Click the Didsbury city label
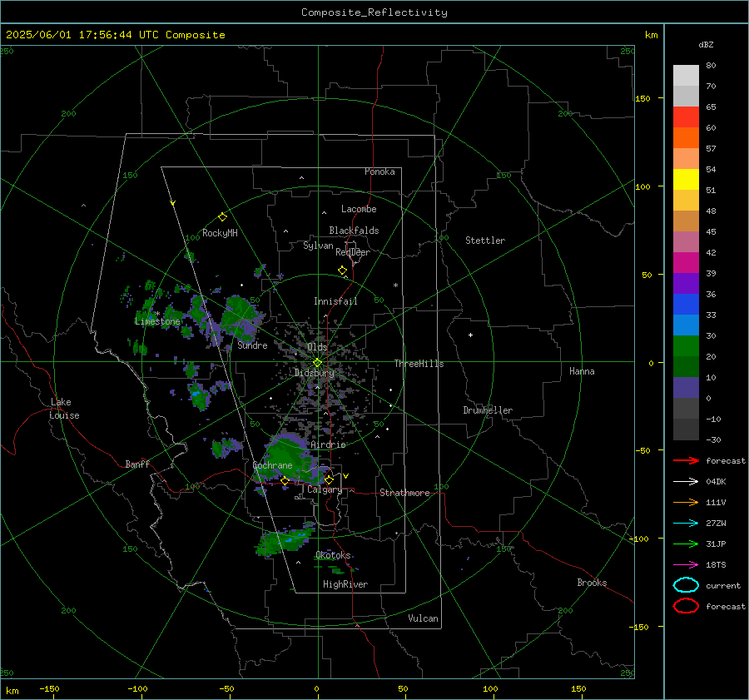The image size is (749, 700). coord(315,373)
